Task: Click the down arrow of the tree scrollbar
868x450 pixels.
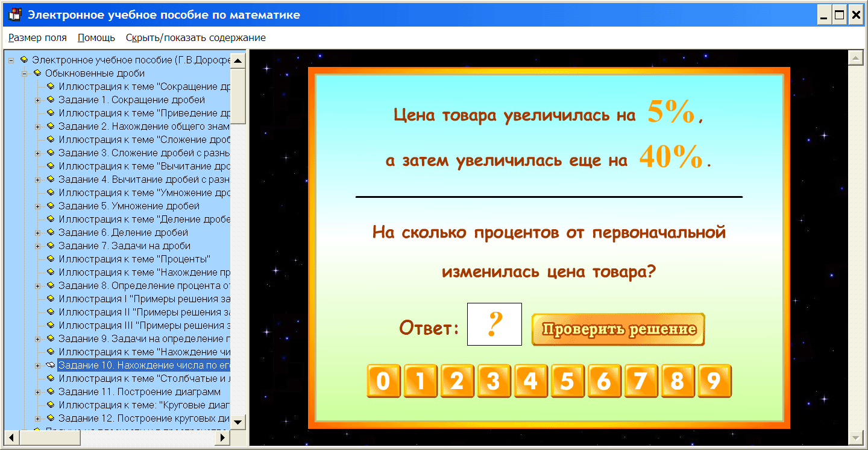Action: (237, 421)
